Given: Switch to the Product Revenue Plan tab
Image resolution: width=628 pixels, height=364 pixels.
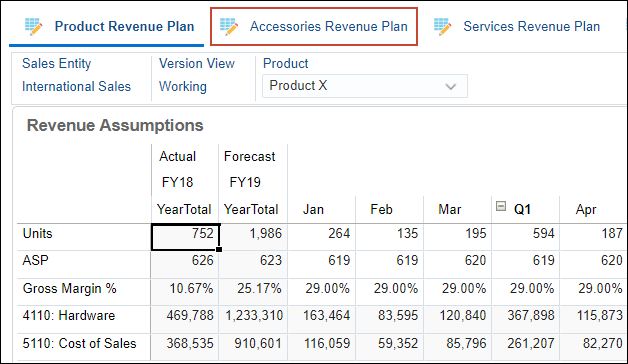Looking at the screenshot, I should pyautogui.click(x=107, y=27).
